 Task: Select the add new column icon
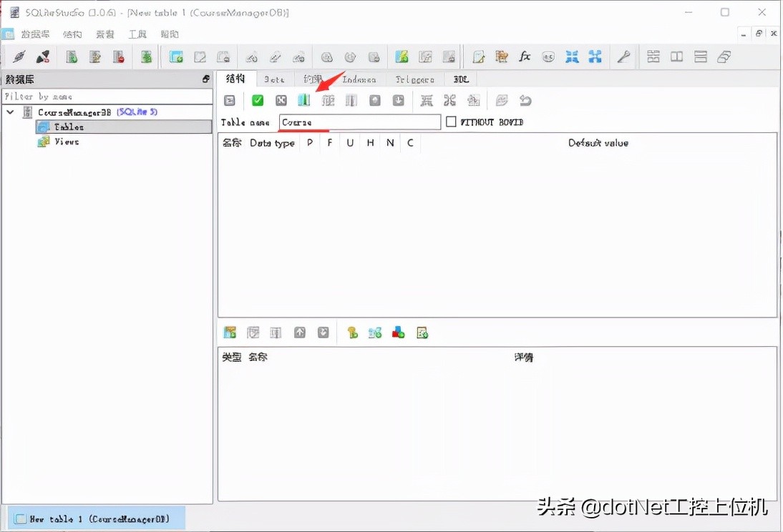click(x=303, y=100)
